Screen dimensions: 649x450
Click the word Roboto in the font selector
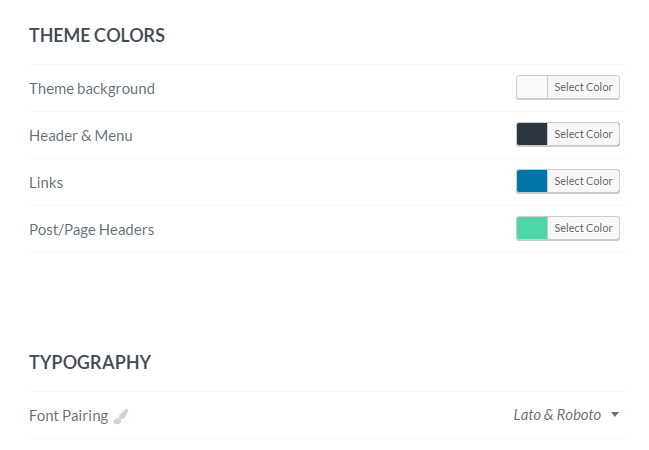click(579, 415)
